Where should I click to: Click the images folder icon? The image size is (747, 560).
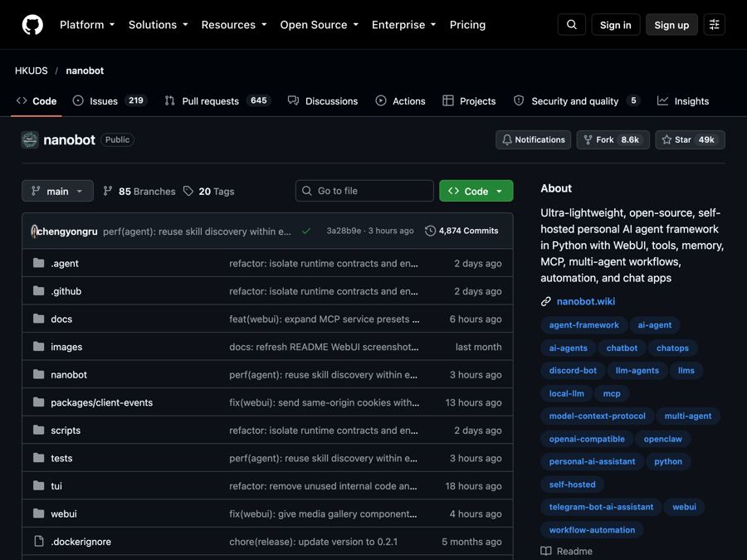click(x=38, y=347)
